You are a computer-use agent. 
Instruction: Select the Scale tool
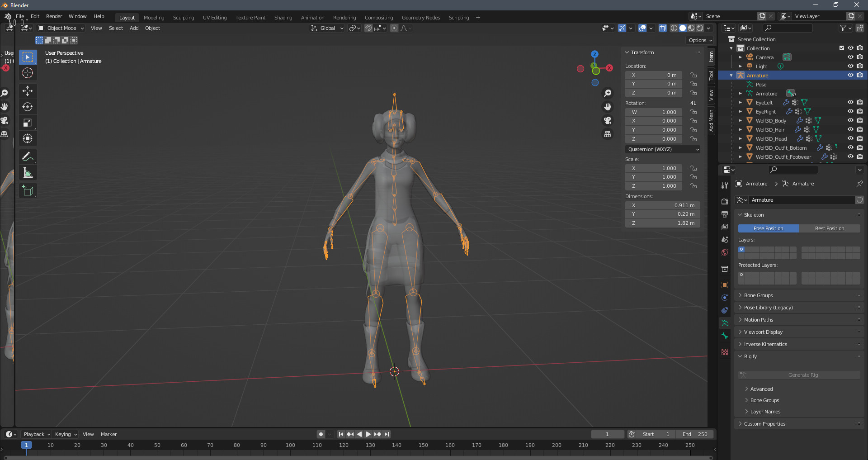(28, 123)
